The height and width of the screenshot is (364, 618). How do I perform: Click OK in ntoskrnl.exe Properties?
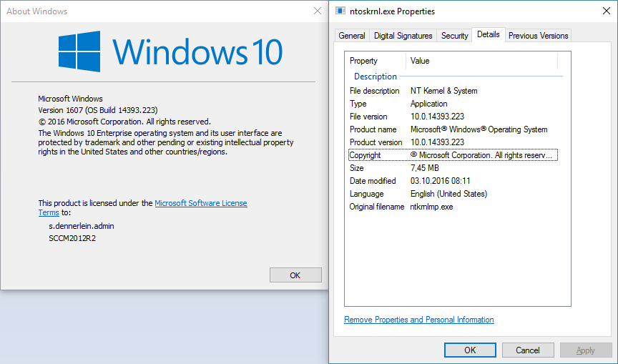[470, 350]
